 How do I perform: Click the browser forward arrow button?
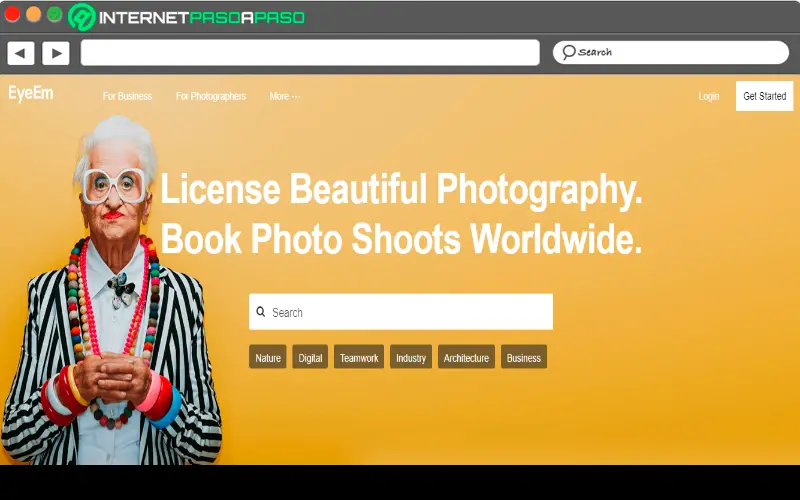(x=56, y=53)
